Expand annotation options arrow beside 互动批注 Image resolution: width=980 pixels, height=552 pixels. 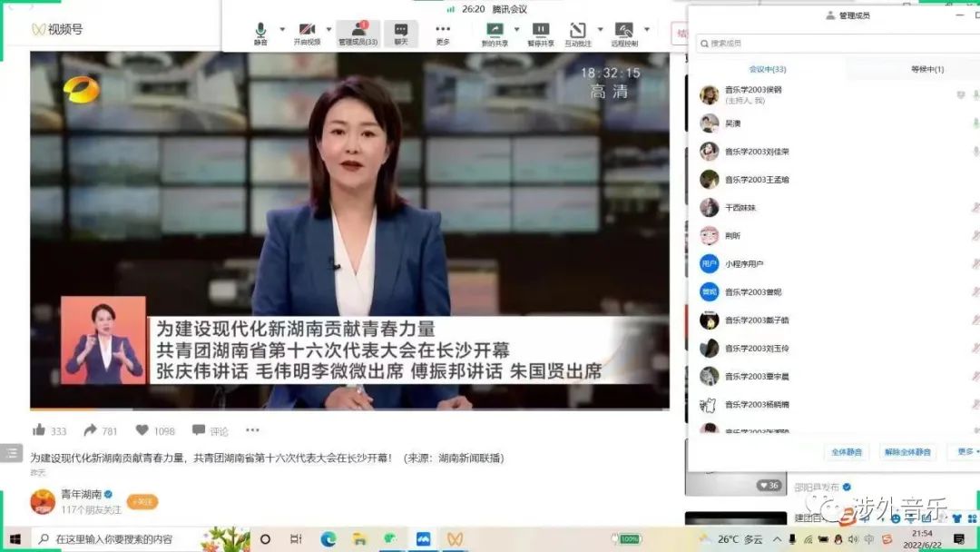click(601, 29)
